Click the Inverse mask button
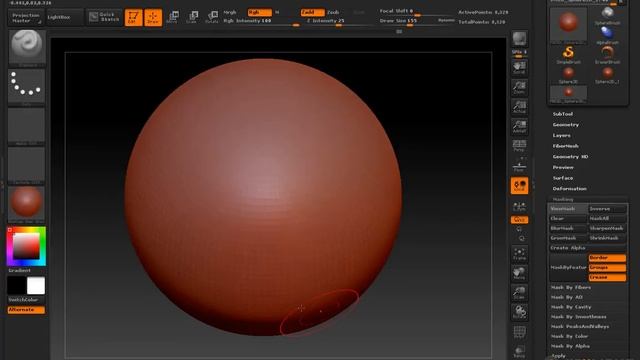Screen dimensions: 640x360 (x=607, y=209)
